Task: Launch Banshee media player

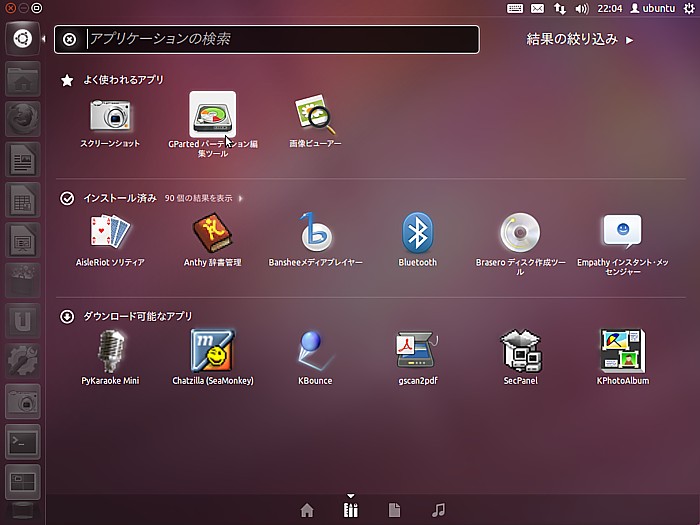Action: 315,241
